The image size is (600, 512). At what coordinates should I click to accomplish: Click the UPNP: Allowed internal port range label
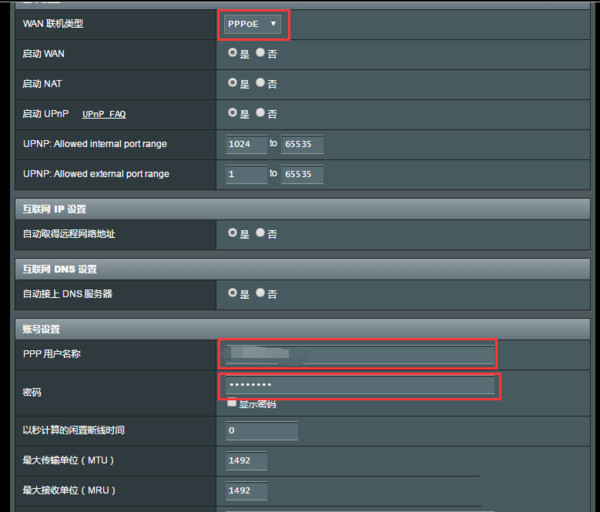point(95,144)
